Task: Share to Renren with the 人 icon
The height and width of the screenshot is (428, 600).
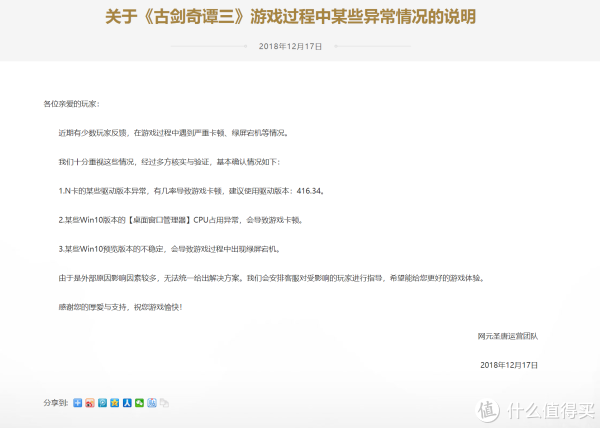Action: (127, 403)
